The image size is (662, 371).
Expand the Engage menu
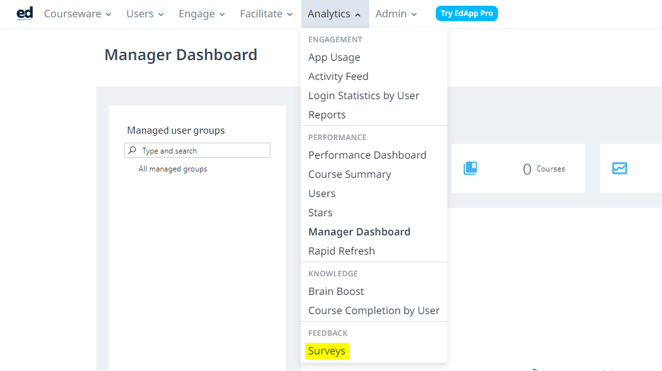pyautogui.click(x=201, y=14)
